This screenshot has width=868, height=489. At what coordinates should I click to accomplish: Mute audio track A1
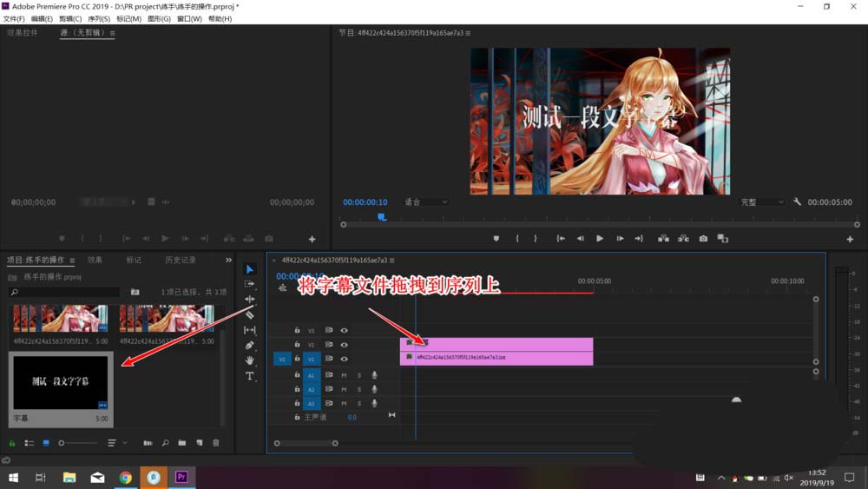[344, 375]
